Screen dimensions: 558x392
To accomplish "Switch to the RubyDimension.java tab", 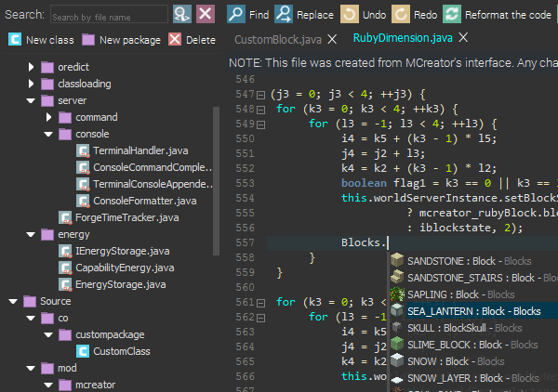I will tap(403, 38).
